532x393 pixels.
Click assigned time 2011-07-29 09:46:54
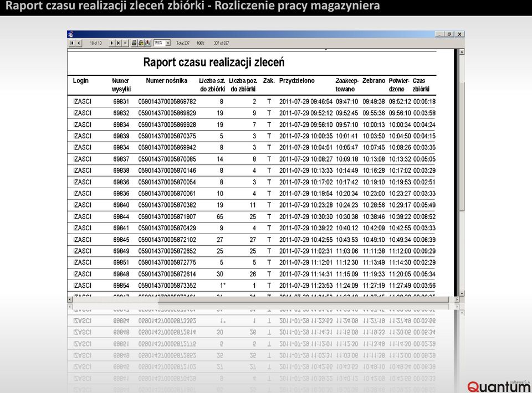tap(306, 102)
